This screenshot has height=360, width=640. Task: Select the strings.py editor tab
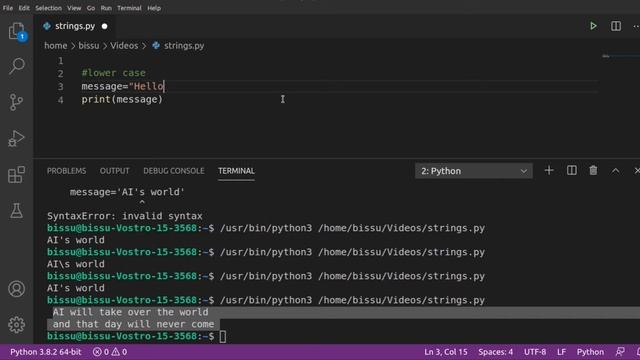pyautogui.click(x=75, y=26)
